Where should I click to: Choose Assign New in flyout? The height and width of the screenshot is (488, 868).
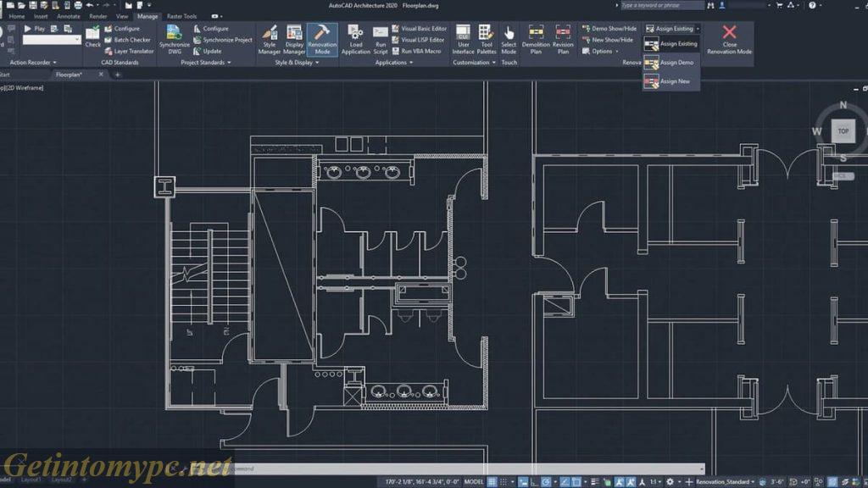tap(671, 81)
